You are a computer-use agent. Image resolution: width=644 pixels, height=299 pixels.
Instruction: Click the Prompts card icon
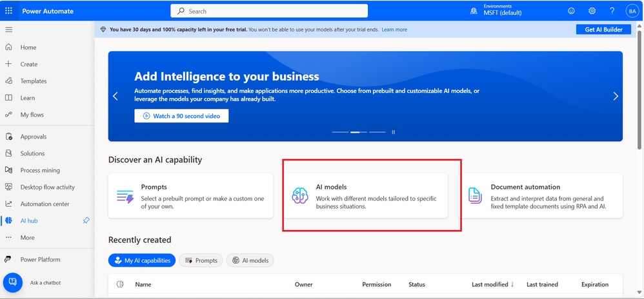point(125,197)
